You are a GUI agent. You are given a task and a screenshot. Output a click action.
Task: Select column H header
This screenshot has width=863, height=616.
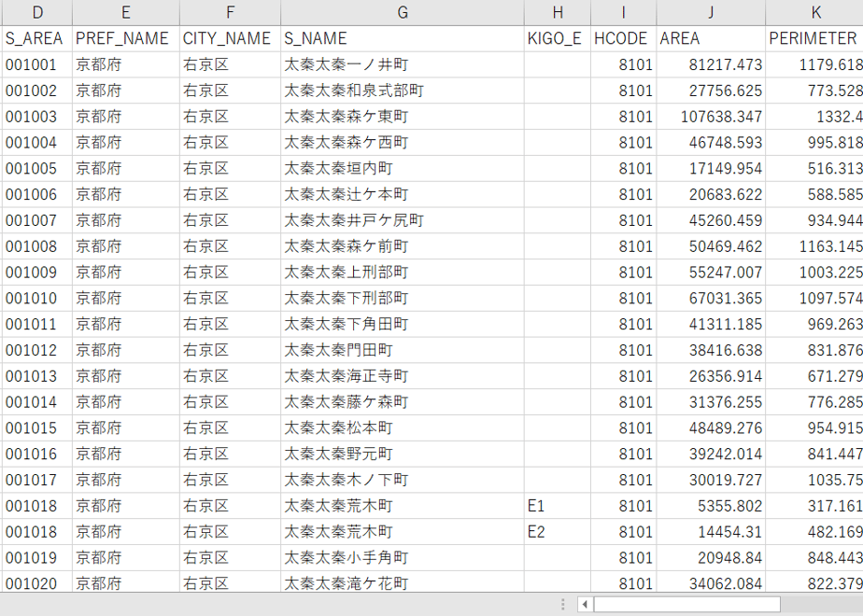pos(558,12)
